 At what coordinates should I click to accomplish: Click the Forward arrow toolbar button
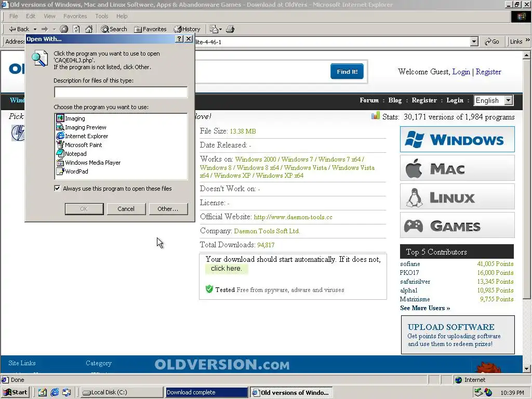pos(45,29)
